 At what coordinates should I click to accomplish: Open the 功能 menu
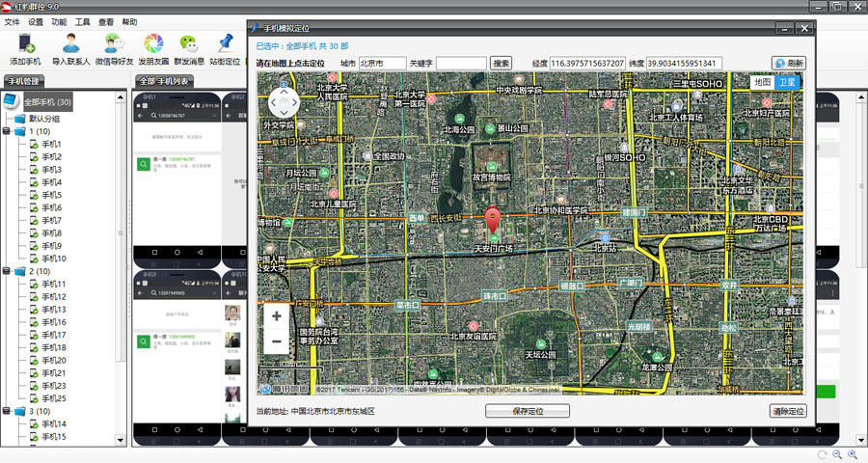tap(59, 22)
